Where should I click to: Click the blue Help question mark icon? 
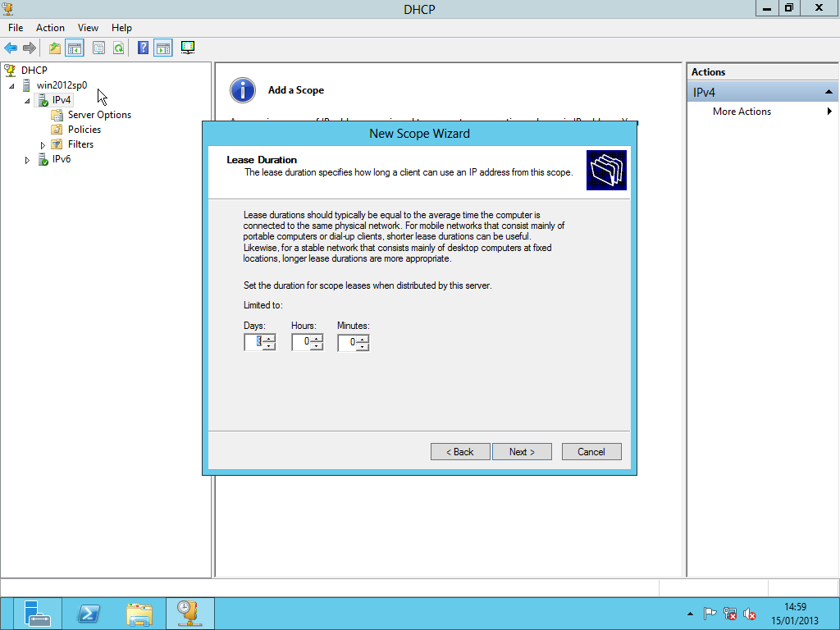(143, 48)
